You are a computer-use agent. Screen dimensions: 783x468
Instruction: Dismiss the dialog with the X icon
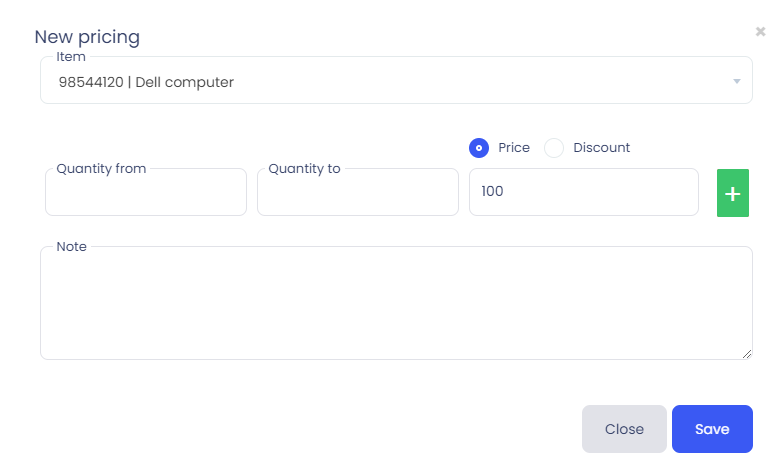(760, 32)
